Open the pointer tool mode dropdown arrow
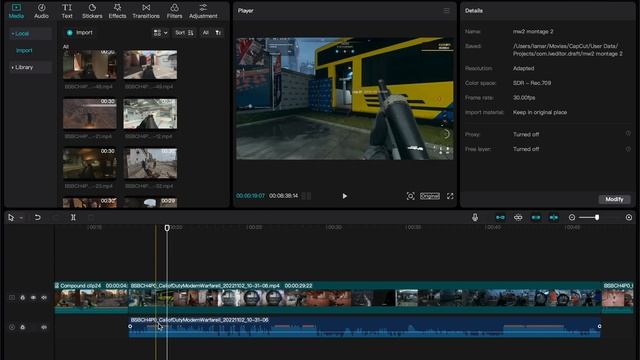Viewport: 640px width, 360px height. tap(21, 218)
